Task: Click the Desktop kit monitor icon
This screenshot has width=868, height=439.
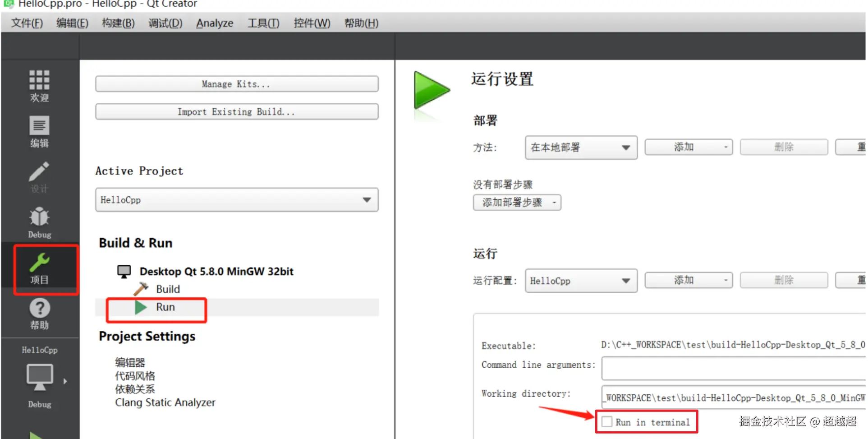Action: tap(124, 271)
